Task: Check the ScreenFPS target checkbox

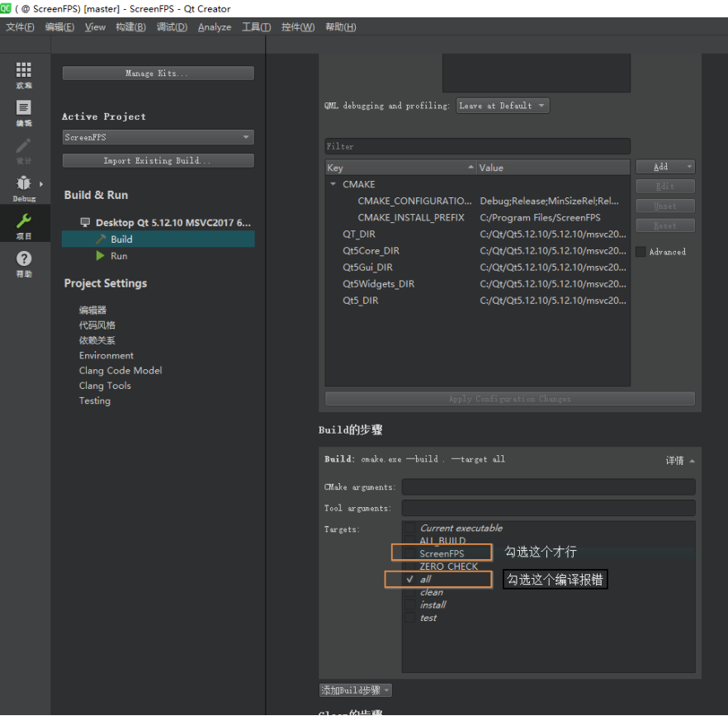Action: coord(410,553)
